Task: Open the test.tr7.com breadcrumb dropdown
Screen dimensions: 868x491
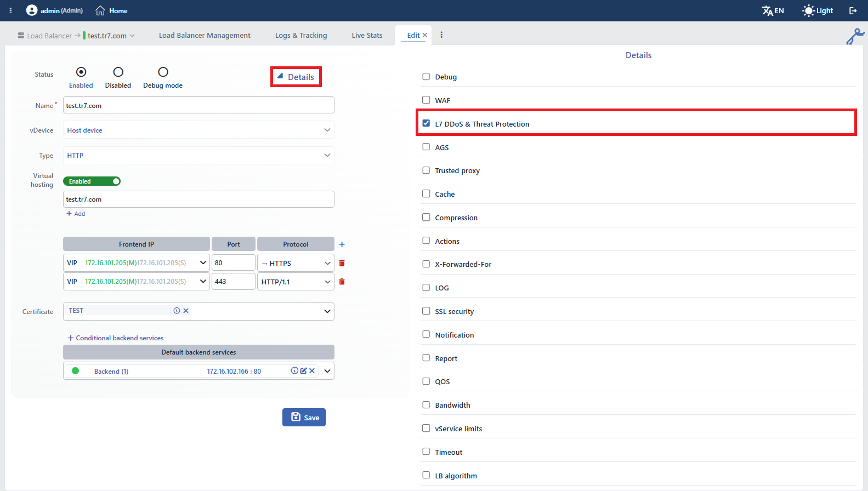Action: point(109,36)
